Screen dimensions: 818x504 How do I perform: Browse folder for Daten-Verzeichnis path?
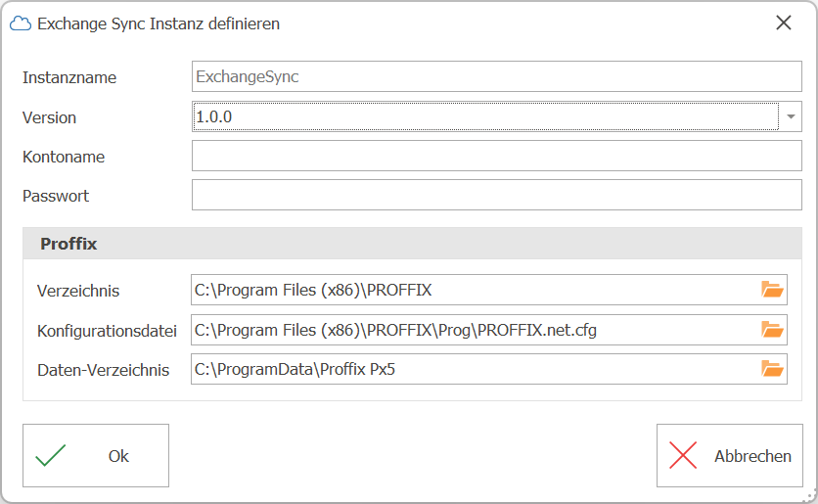[x=772, y=369]
